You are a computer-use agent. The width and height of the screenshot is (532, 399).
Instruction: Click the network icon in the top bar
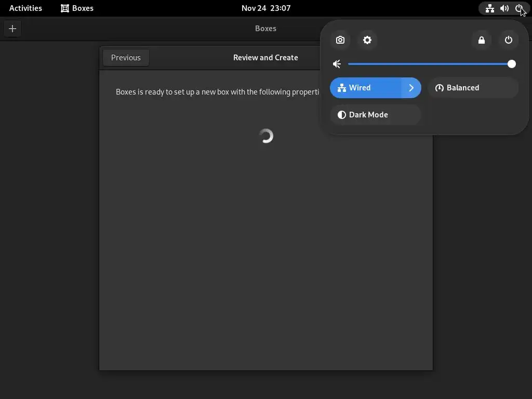(x=489, y=8)
